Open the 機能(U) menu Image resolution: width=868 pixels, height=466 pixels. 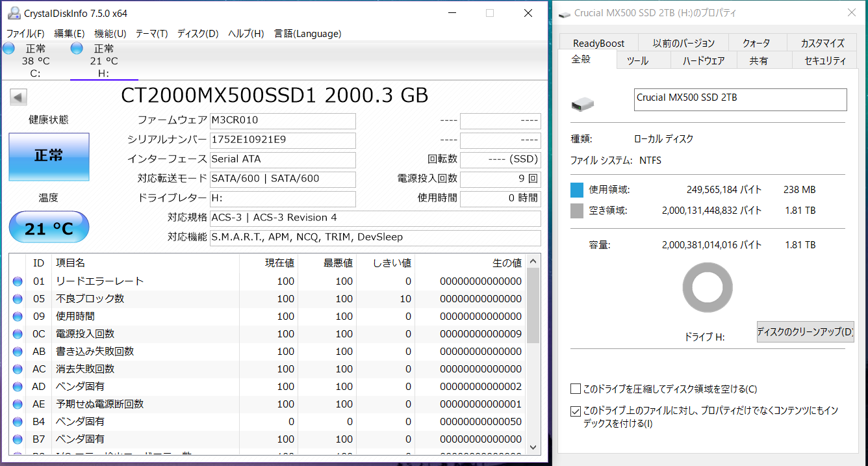[110, 34]
